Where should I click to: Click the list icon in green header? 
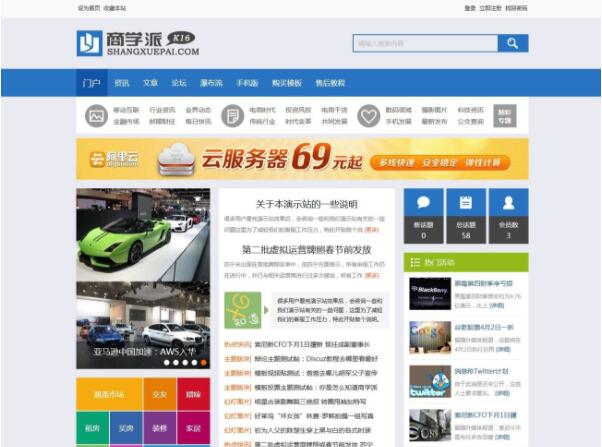[415, 262]
